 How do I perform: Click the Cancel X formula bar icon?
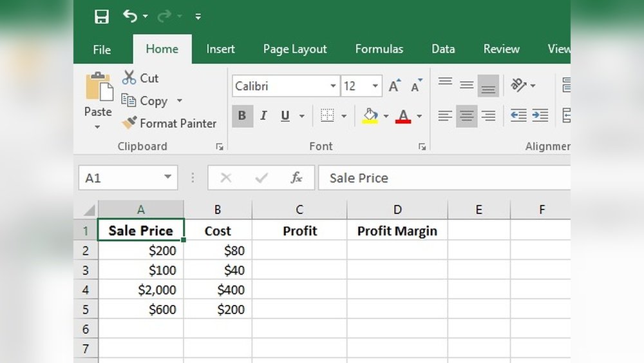[x=226, y=178]
